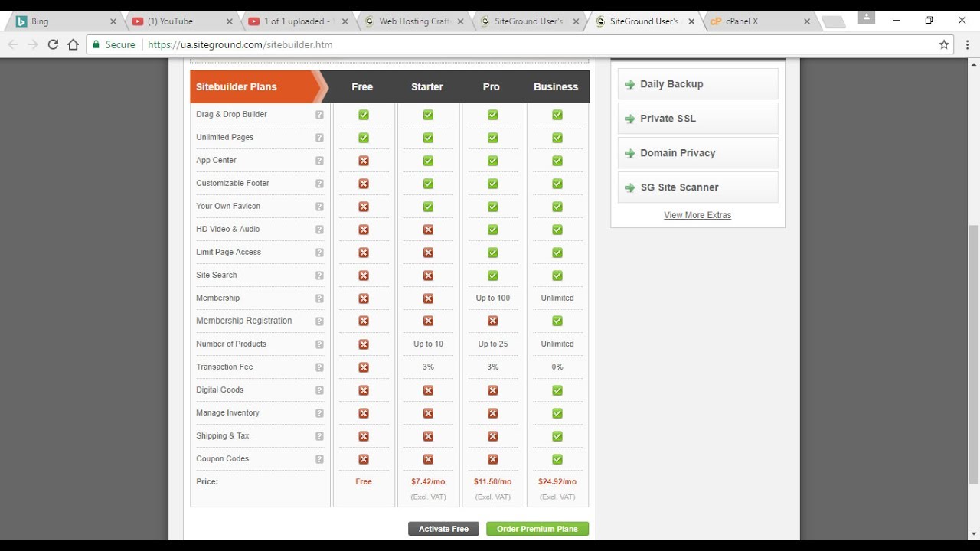Reload the page with the refresh icon
The height and width of the screenshot is (551, 980).
(x=53, y=44)
